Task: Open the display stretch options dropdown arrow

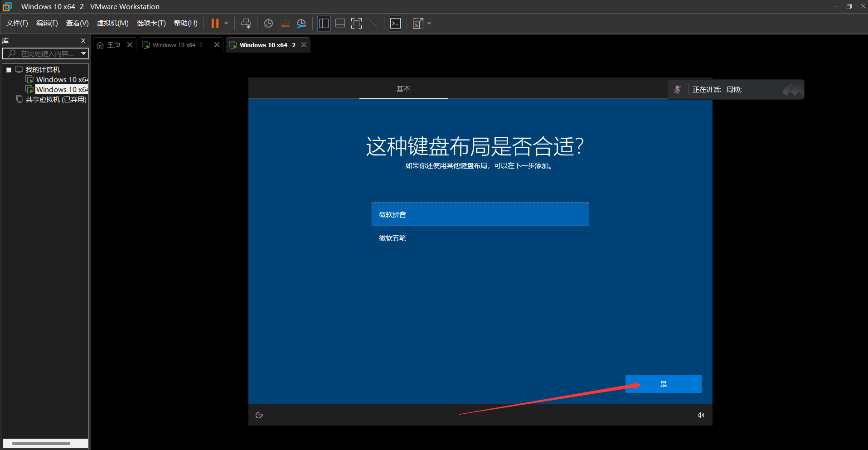Action: [429, 24]
